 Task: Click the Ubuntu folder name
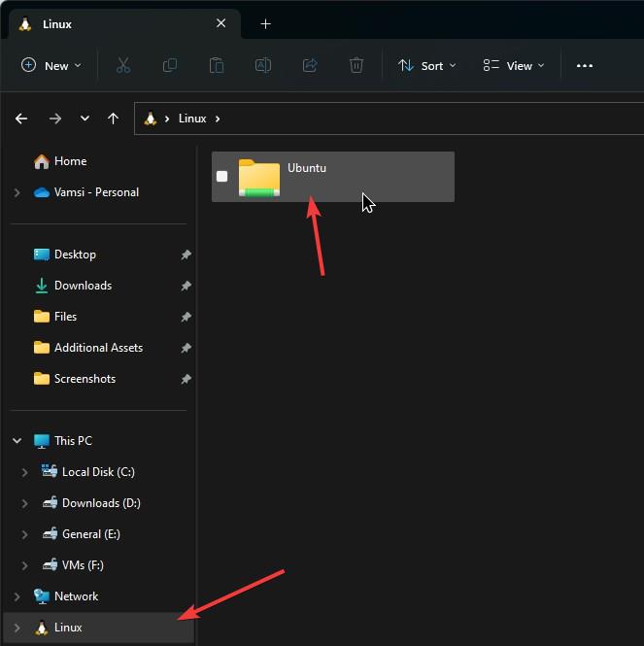click(307, 168)
